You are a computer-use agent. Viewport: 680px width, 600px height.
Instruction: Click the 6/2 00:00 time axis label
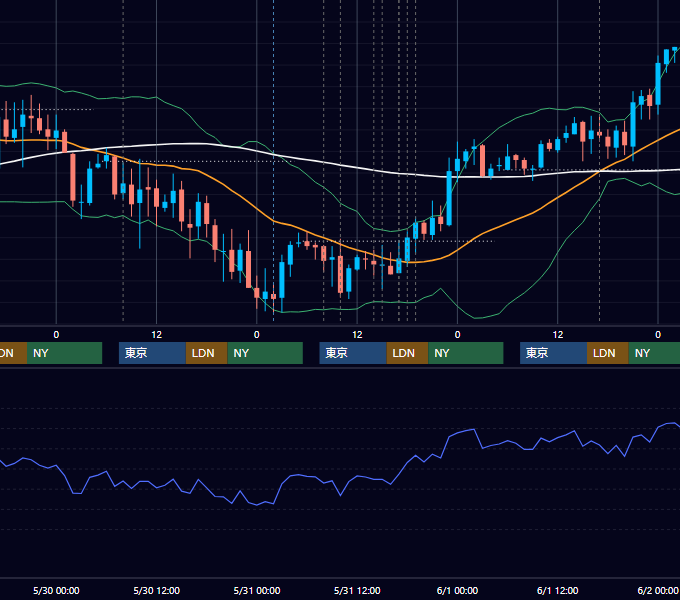point(658,590)
